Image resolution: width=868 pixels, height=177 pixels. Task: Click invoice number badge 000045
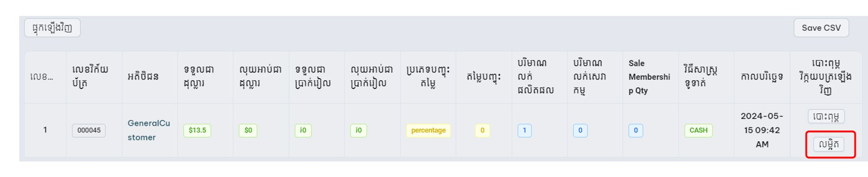pyautogui.click(x=89, y=130)
